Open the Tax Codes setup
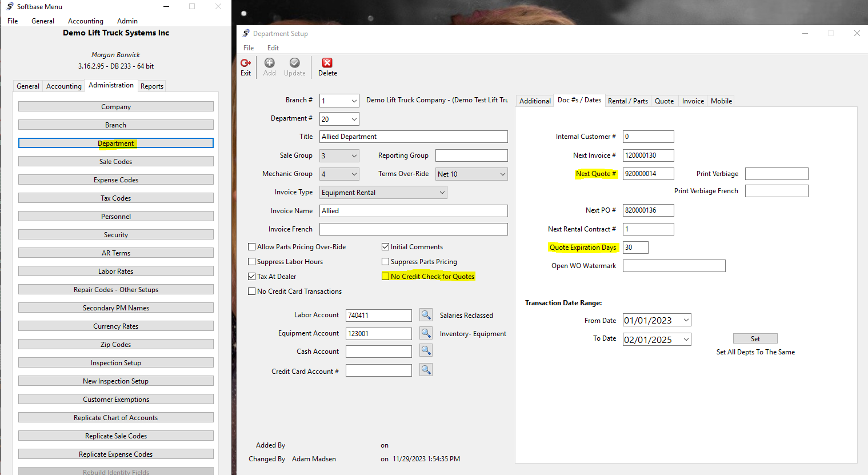The height and width of the screenshot is (475, 868). (116, 198)
